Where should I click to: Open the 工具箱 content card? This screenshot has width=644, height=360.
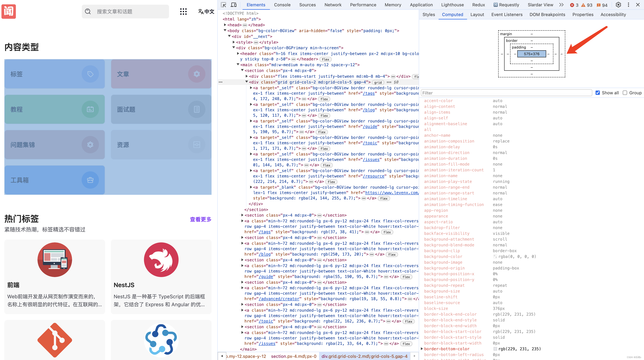(x=55, y=180)
